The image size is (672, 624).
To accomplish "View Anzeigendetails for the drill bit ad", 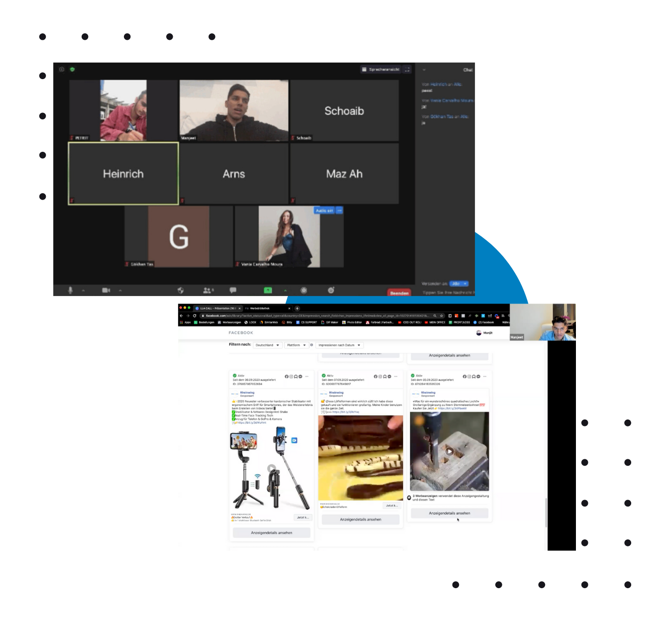I will tap(449, 513).
